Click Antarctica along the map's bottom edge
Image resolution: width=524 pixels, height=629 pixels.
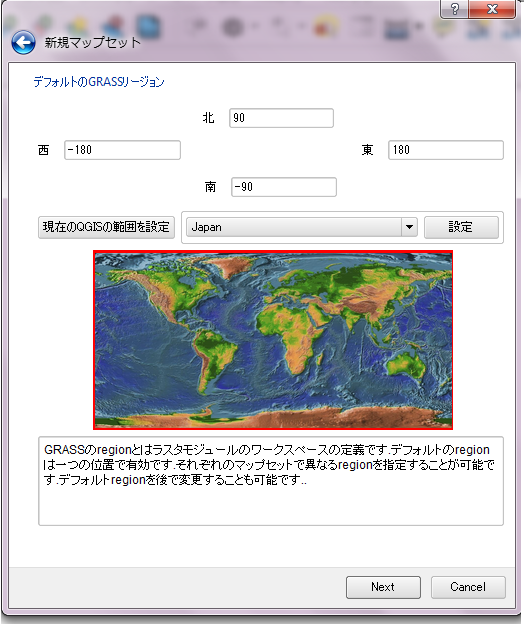tap(281, 419)
